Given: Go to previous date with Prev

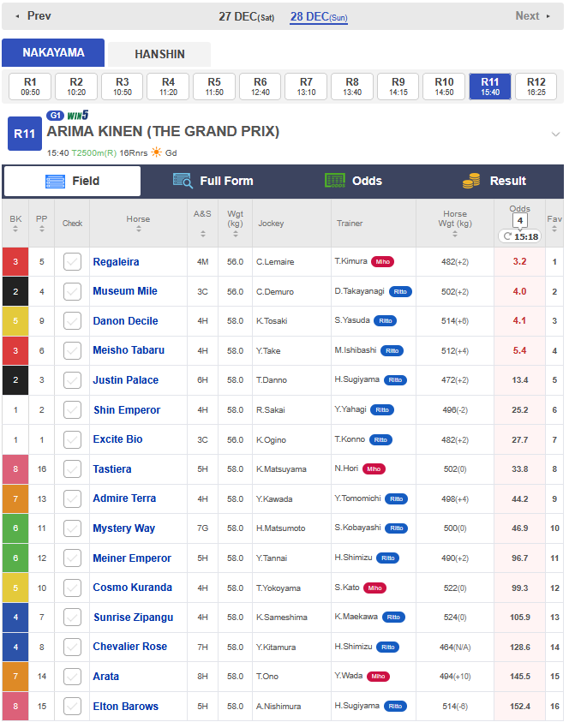Looking at the screenshot, I should click(33, 16).
